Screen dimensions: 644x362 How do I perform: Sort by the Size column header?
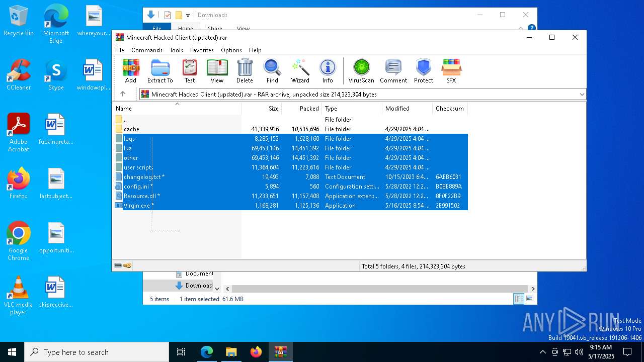click(262, 109)
